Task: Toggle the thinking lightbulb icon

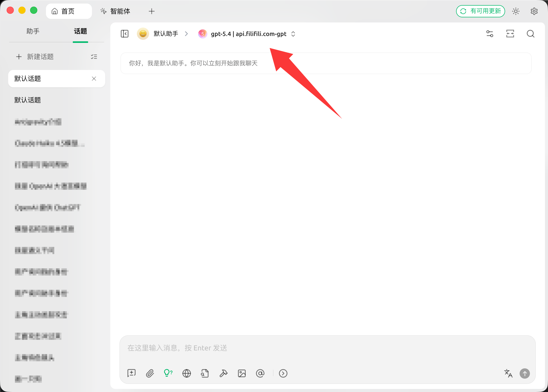Action: point(168,373)
